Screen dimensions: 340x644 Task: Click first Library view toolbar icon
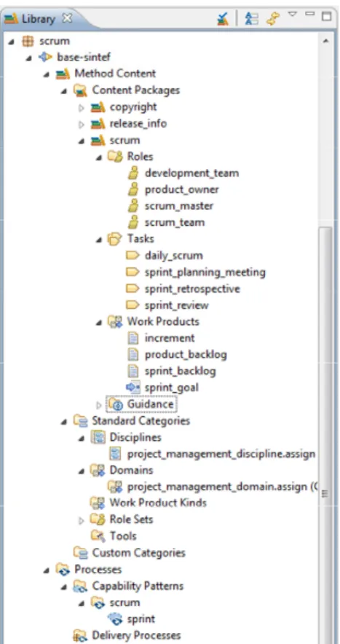(x=223, y=18)
